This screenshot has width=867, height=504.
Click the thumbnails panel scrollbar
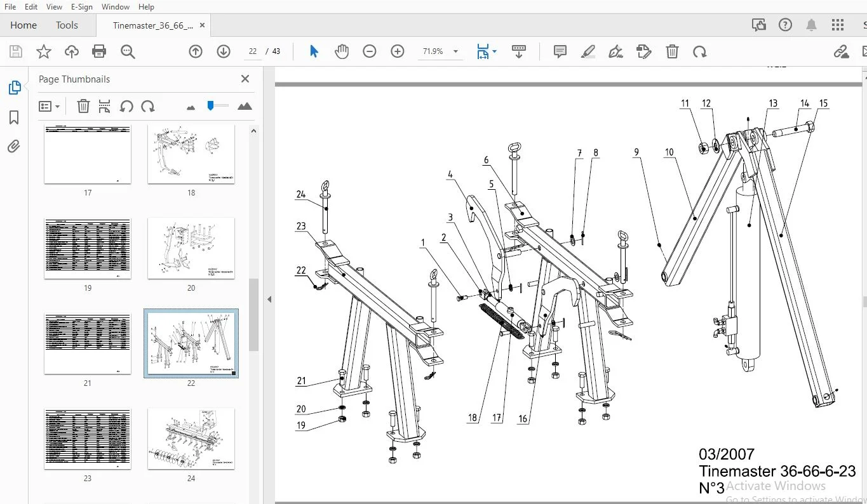[253, 315]
